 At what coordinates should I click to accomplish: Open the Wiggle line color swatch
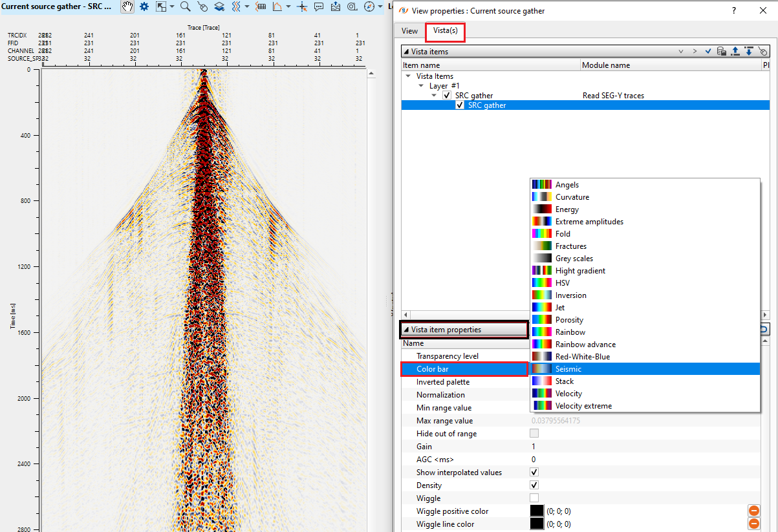click(537, 524)
